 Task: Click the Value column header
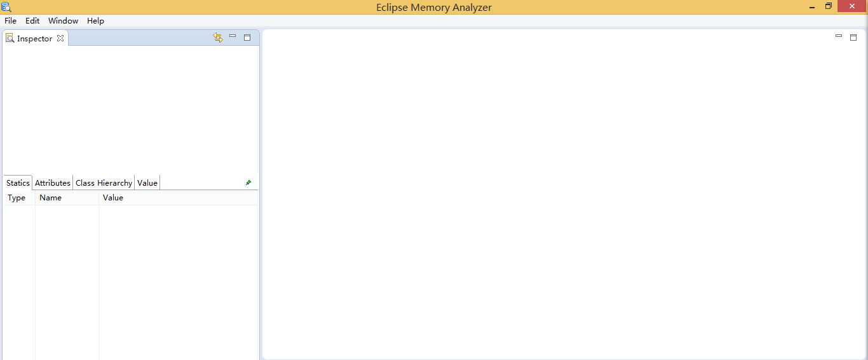(178, 198)
